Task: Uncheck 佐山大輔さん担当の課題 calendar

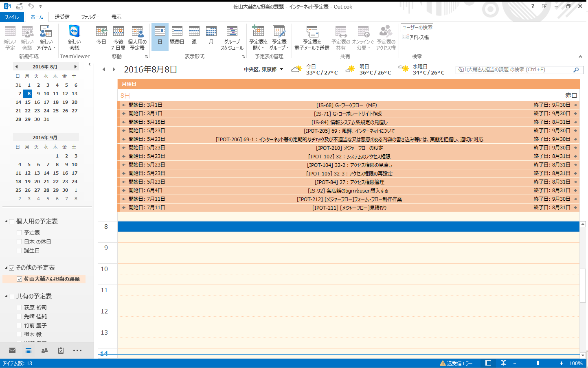Action: (x=19, y=279)
